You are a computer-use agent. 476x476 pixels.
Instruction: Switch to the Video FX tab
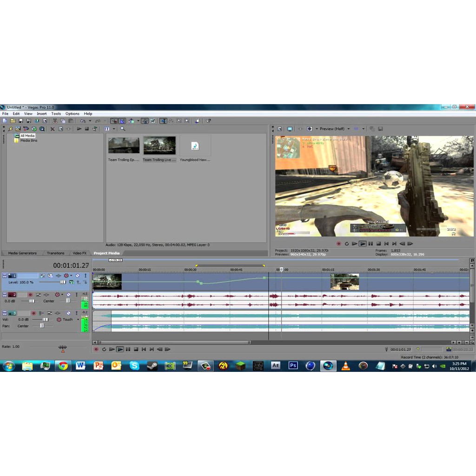[x=79, y=253]
